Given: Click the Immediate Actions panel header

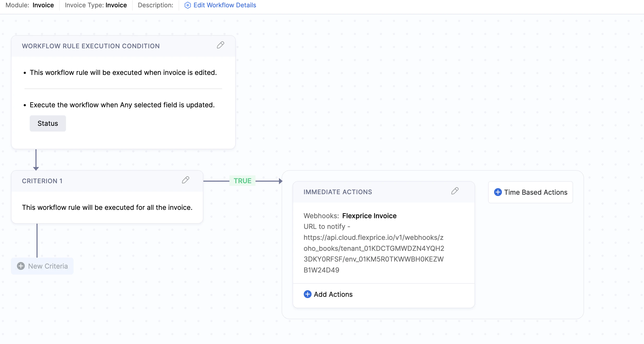Looking at the screenshot, I should (338, 192).
